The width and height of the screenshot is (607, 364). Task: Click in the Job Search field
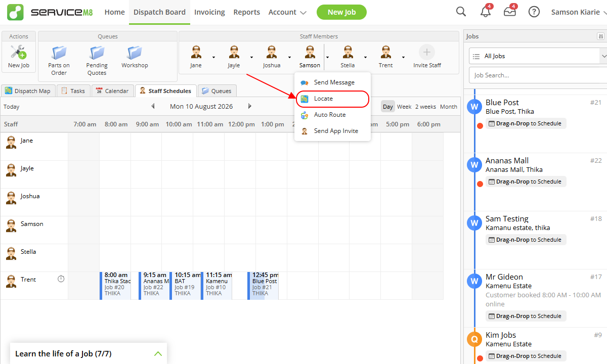(538, 75)
